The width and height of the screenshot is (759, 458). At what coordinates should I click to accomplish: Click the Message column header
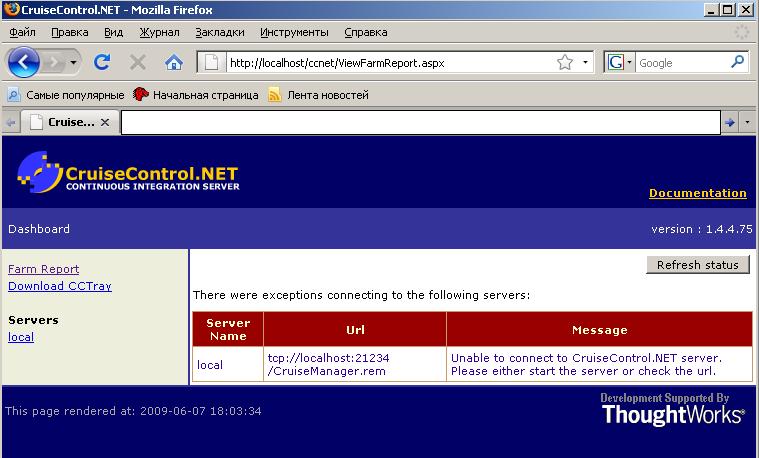(599, 329)
